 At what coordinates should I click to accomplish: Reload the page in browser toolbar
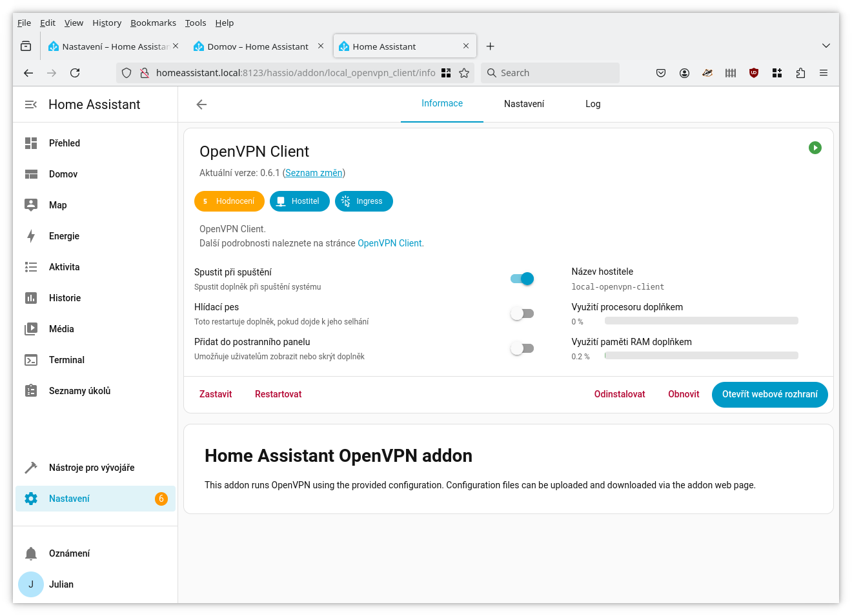point(75,73)
